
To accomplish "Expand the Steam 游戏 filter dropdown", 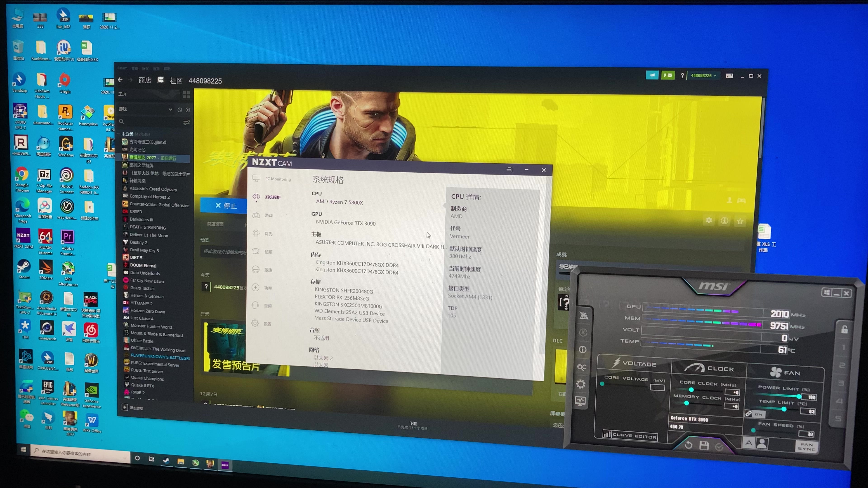I will tap(170, 109).
